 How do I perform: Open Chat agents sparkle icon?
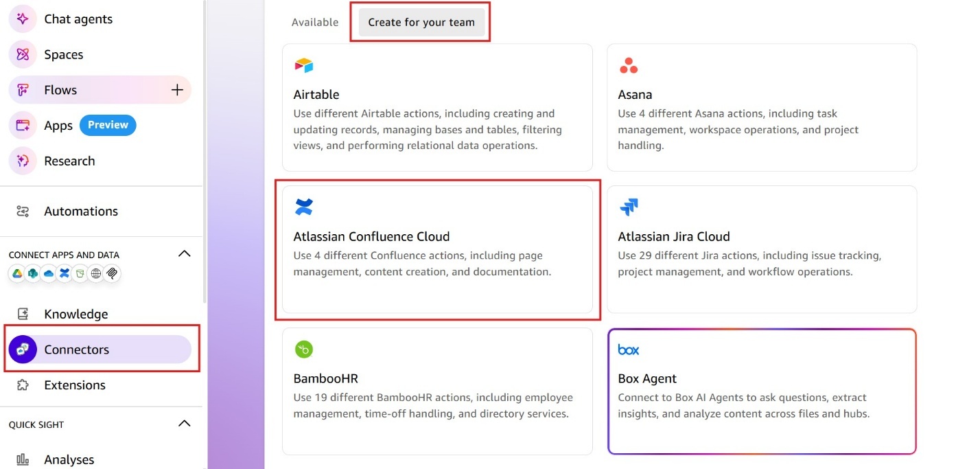(x=23, y=19)
